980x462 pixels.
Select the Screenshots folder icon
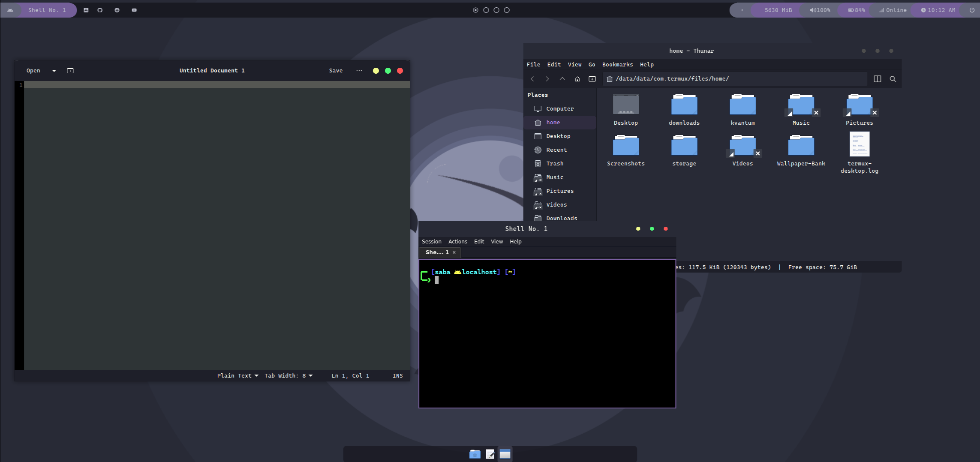(626, 145)
